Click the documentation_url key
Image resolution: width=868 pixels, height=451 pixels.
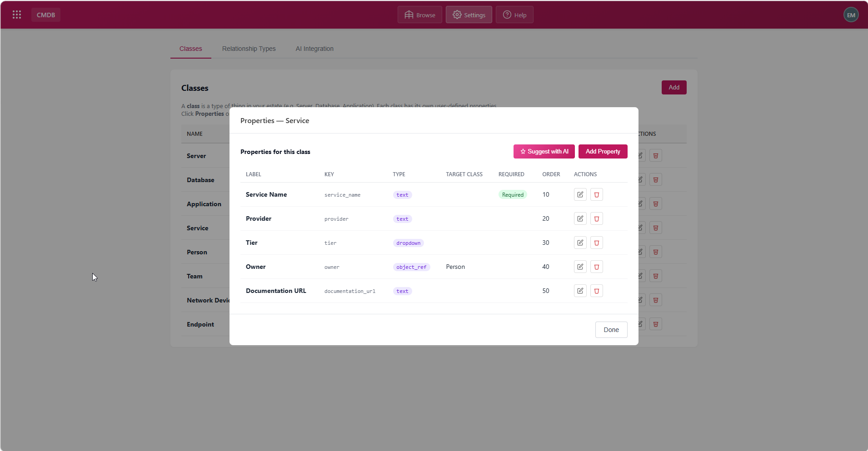pos(350,291)
